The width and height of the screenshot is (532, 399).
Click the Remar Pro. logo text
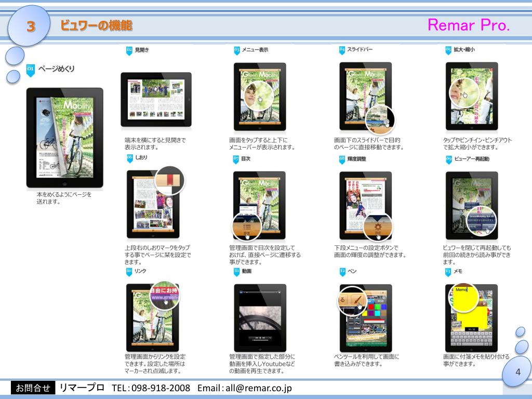tap(469, 25)
